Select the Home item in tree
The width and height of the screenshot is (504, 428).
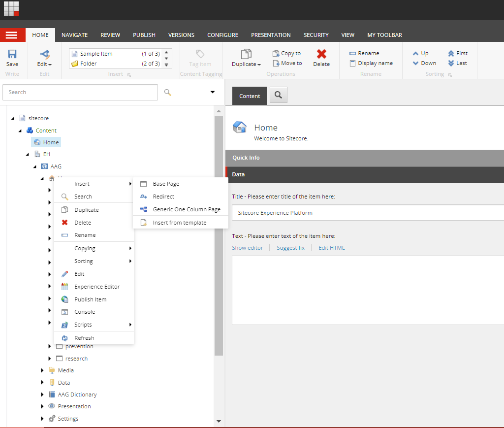(47, 142)
